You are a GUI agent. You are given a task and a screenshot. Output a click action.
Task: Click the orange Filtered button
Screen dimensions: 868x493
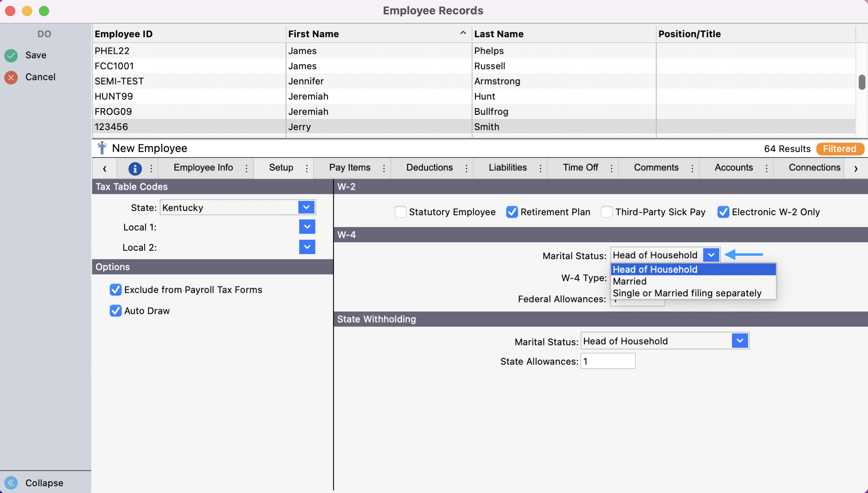(839, 149)
